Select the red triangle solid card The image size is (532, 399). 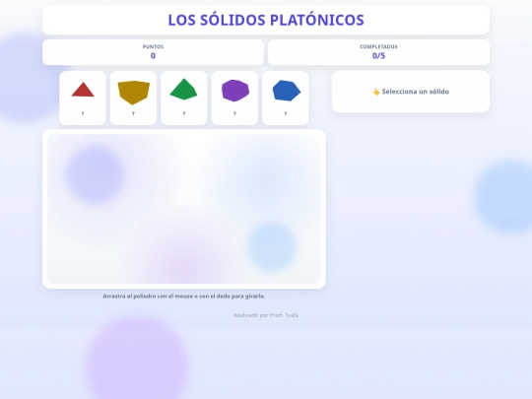(x=83, y=99)
